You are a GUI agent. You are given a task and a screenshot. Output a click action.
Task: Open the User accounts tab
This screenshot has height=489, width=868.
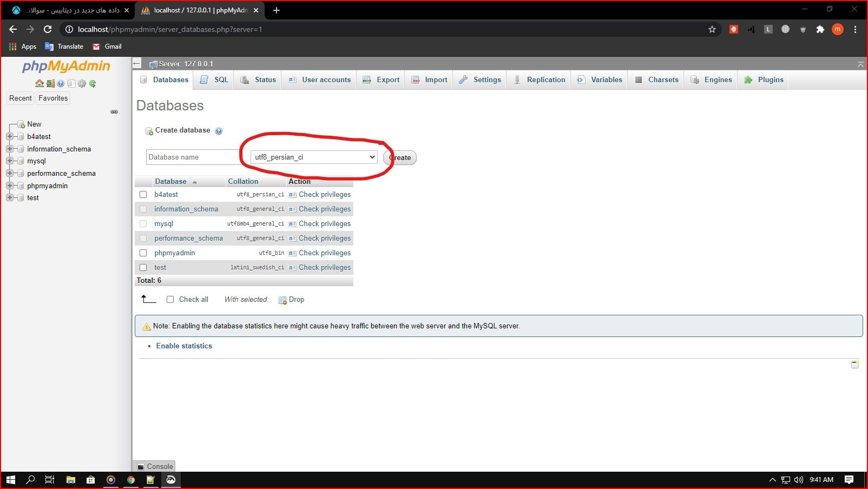pos(320,80)
